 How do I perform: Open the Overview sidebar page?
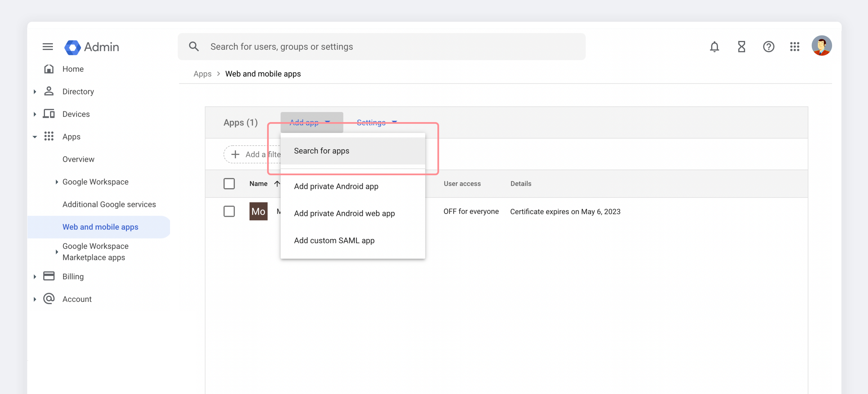[78, 159]
